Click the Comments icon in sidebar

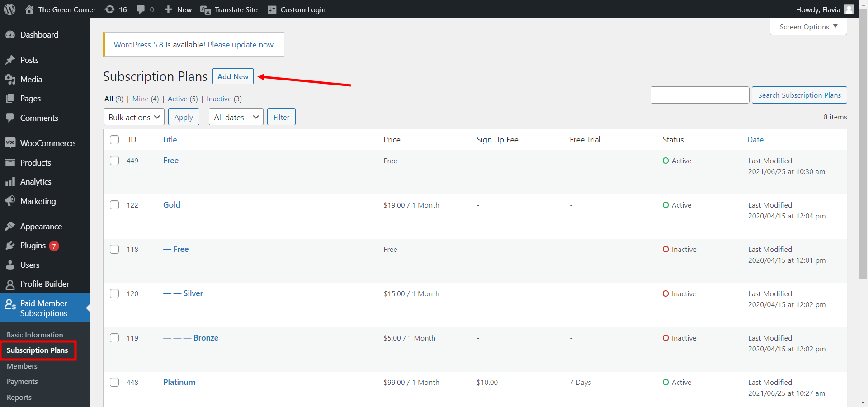coord(10,118)
